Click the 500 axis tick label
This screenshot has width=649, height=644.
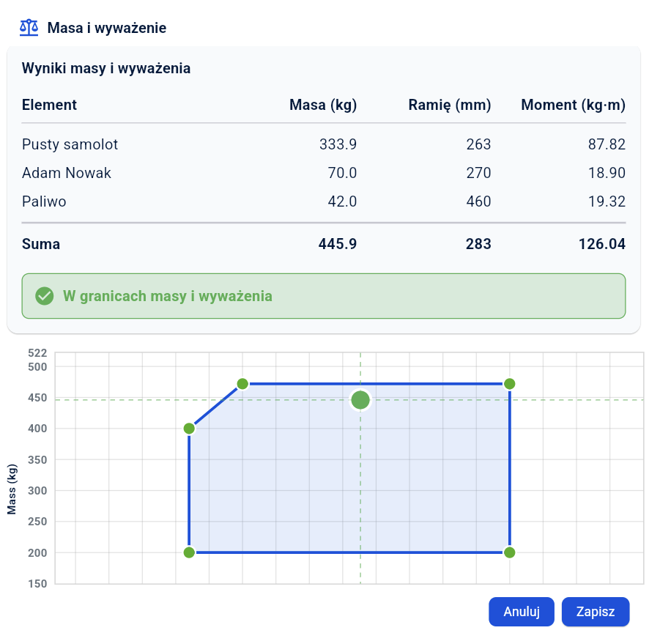pos(37,367)
